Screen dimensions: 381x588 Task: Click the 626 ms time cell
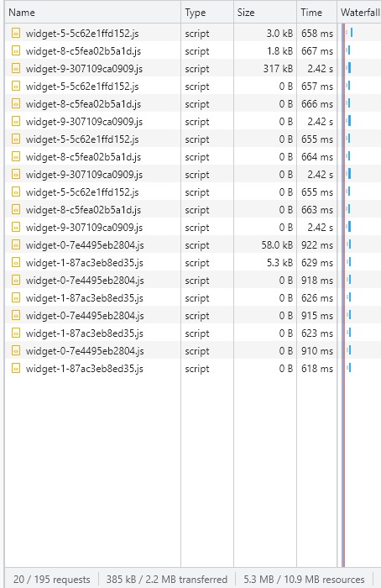[317, 297]
